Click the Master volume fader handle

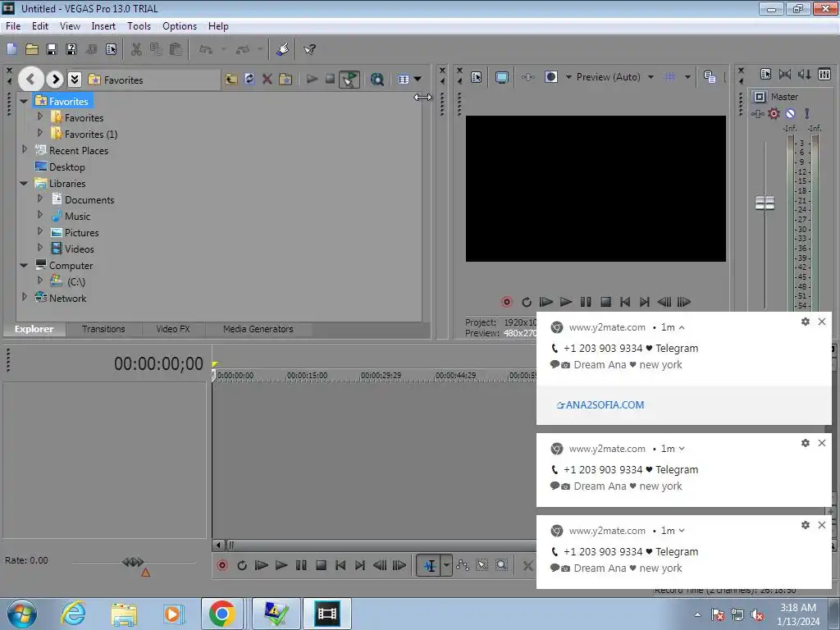click(765, 203)
